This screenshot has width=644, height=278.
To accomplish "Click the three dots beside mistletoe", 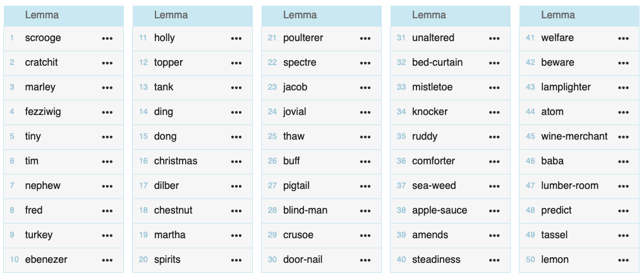I will (494, 87).
